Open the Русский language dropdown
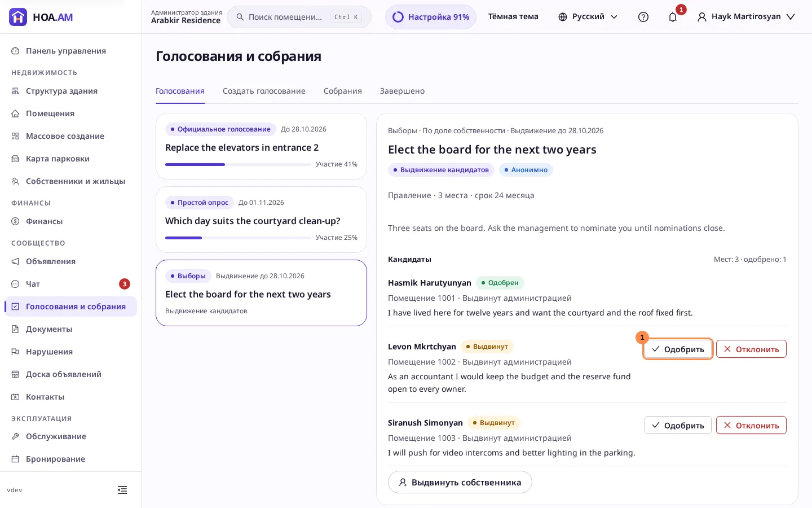Image resolution: width=812 pixels, height=508 pixels. point(588,17)
